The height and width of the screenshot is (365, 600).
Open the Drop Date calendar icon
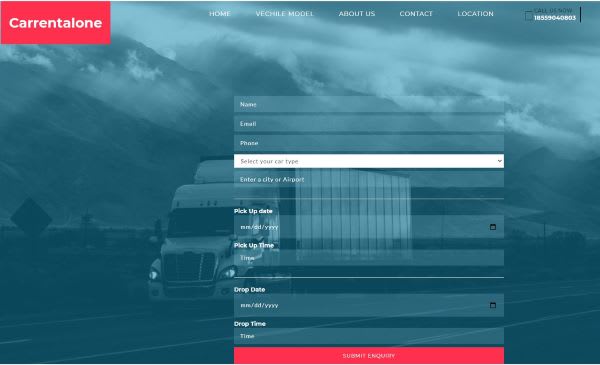click(x=493, y=305)
